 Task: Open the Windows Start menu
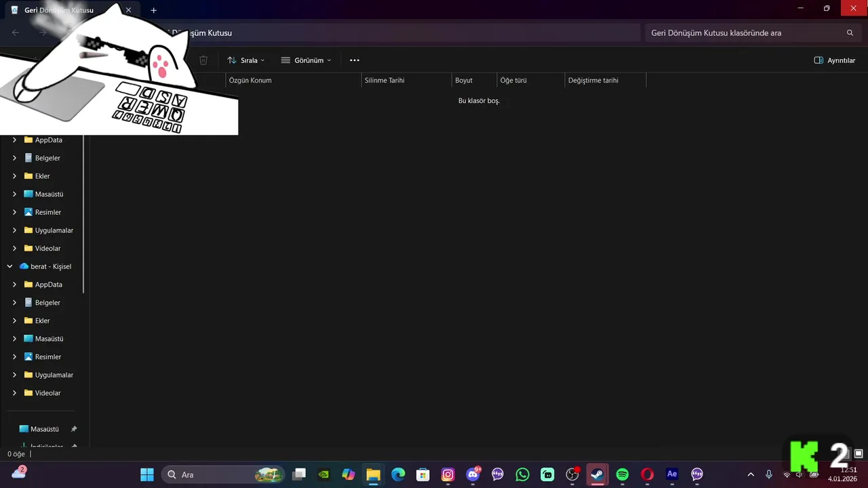[147, 474]
